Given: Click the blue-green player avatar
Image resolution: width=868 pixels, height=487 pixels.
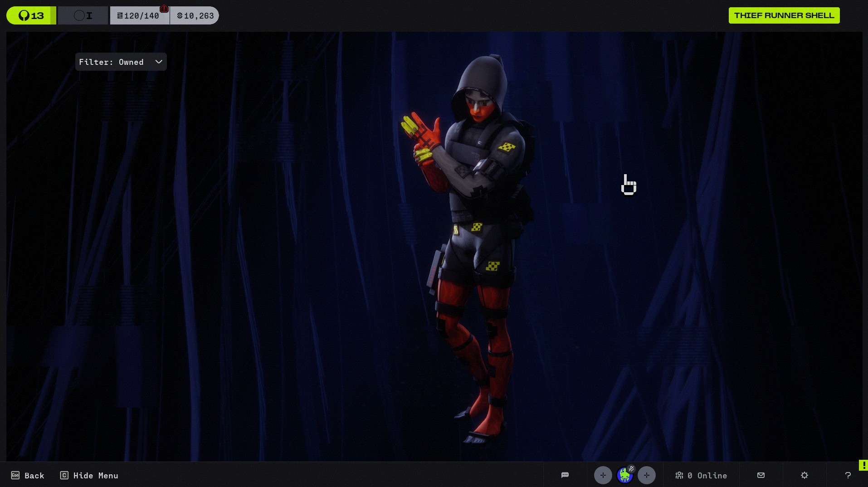Looking at the screenshot, I should [x=624, y=476].
